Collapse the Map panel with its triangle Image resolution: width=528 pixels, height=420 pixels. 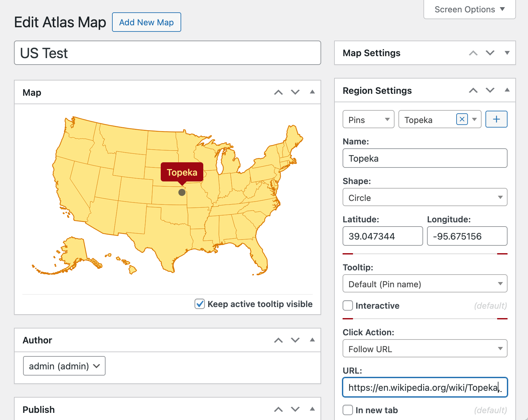(312, 92)
